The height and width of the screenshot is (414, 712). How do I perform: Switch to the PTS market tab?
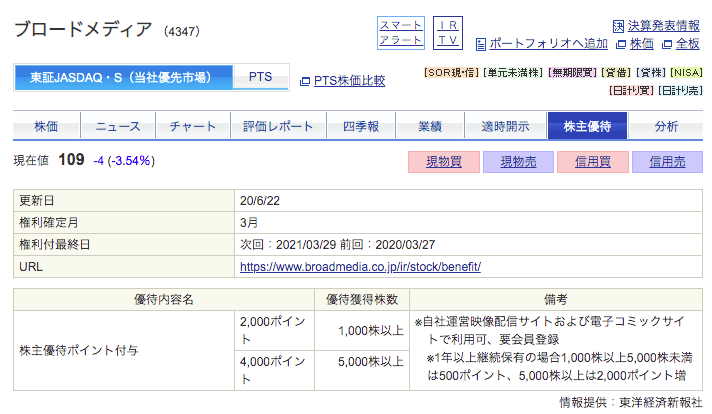click(x=261, y=77)
